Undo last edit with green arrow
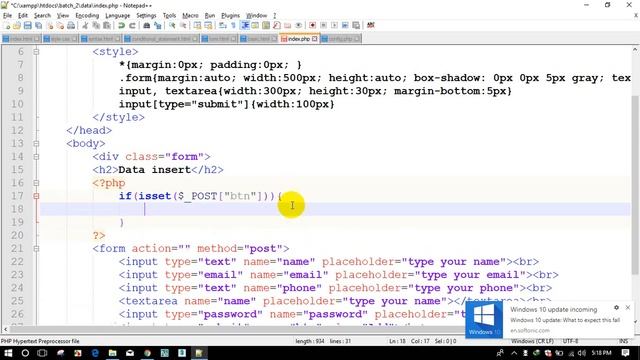The width and height of the screenshot is (640, 360). click(121, 25)
